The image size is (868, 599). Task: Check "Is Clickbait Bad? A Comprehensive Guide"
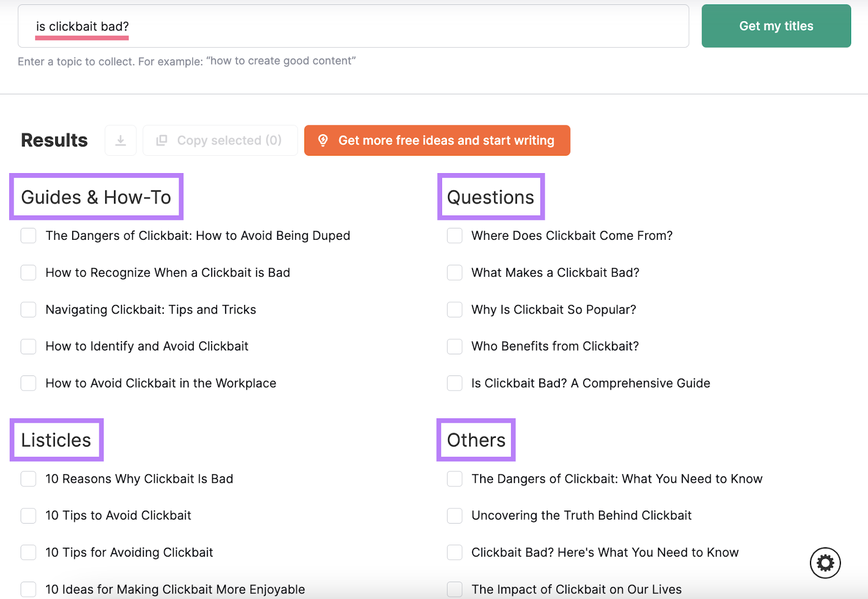455,383
